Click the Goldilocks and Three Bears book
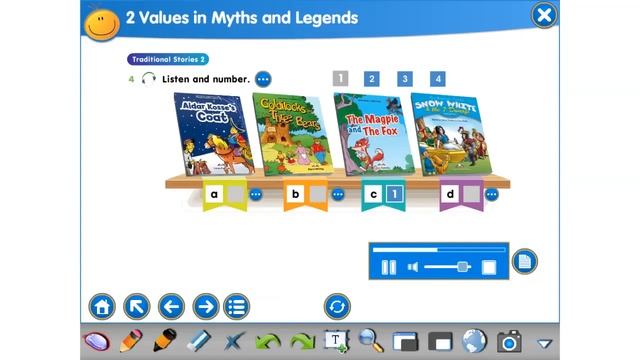 pyautogui.click(x=293, y=134)
